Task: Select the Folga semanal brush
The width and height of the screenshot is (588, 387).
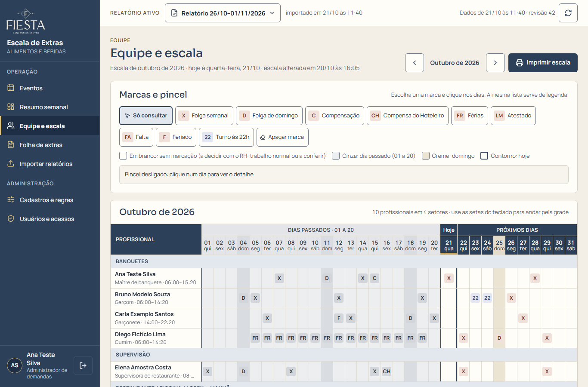Action: click(204, 116)
